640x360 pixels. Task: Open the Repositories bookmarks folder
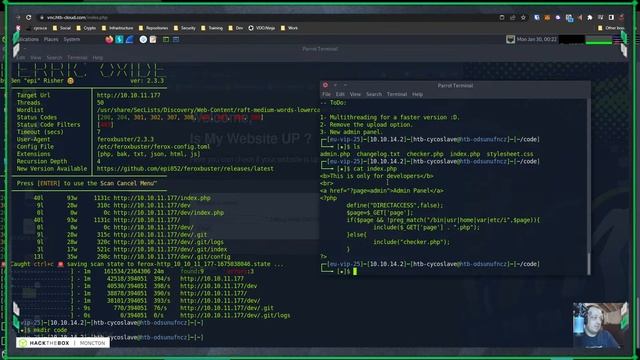tap(153, 28)
